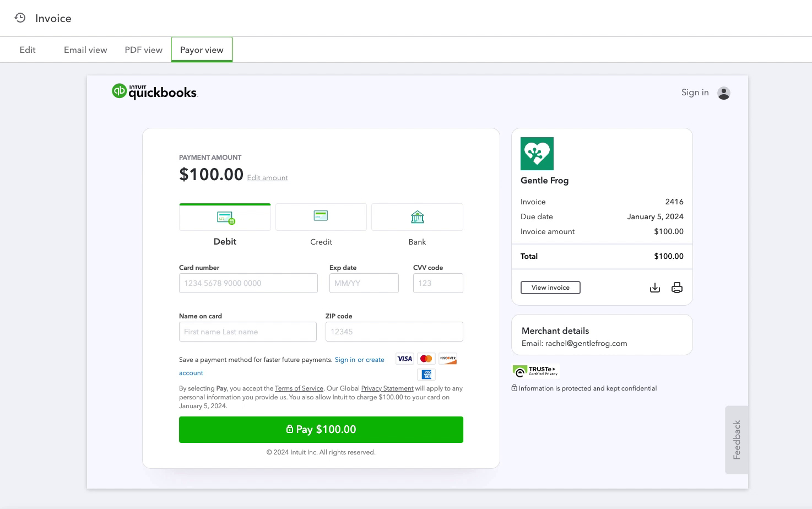Click the invoice number 2416
Screen dimensions: 812x509
coord(674,202)
